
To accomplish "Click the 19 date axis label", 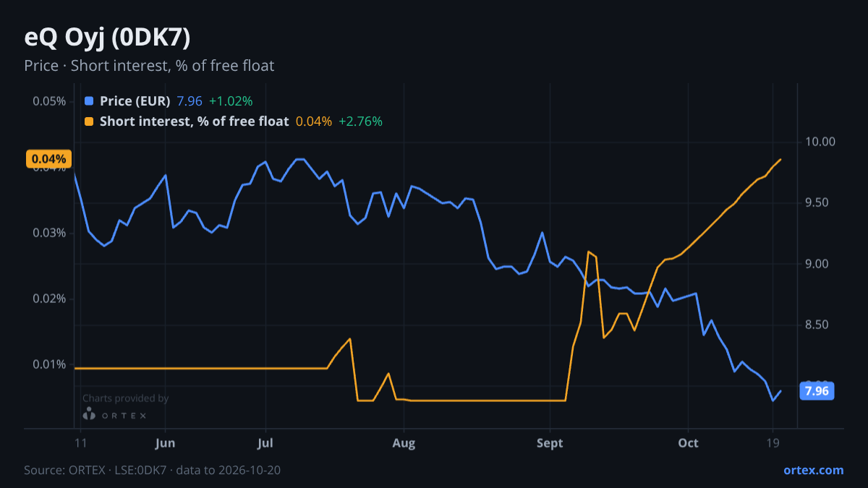I will (773, 443).
